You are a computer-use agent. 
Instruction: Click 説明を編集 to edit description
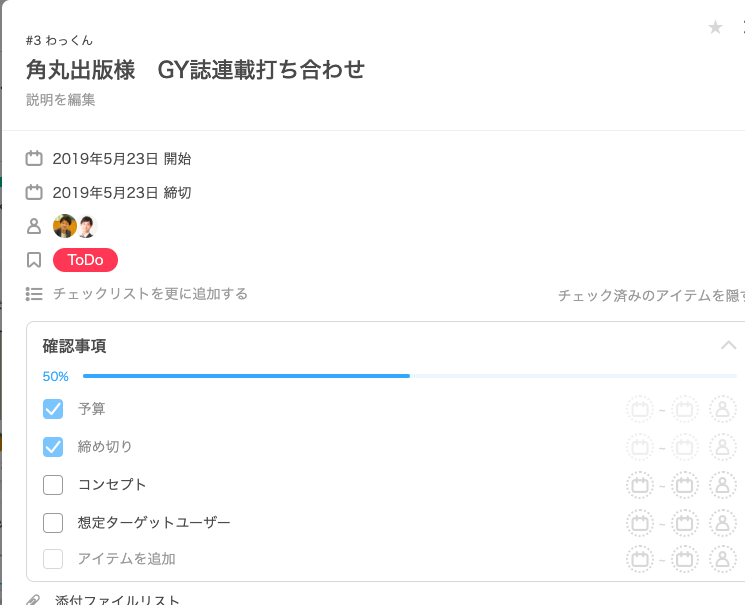click(x=60, y=100)
